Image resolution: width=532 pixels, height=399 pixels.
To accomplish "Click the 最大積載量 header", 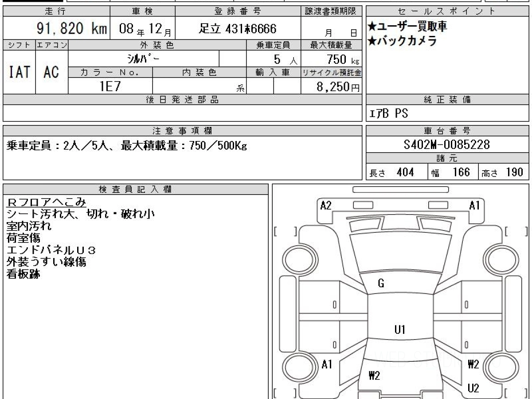I will click(332, 45).
